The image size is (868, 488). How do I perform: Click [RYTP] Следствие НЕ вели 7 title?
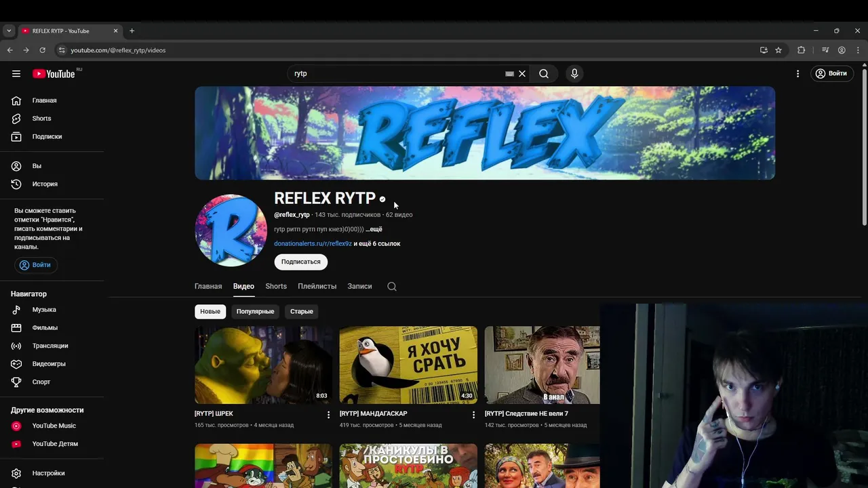pyautogui.click(x=526, y=413)
